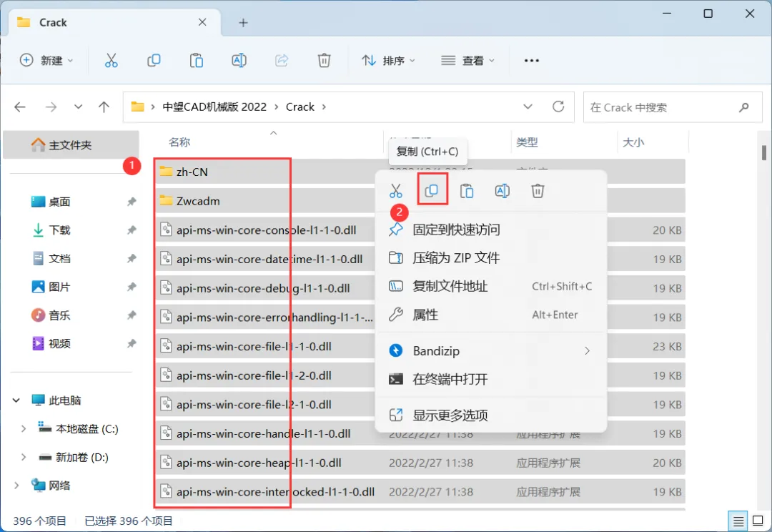This screenshot has width=772, height=532.
Task: Click the Copy icon in the context menu
Action: pos(432,190)
